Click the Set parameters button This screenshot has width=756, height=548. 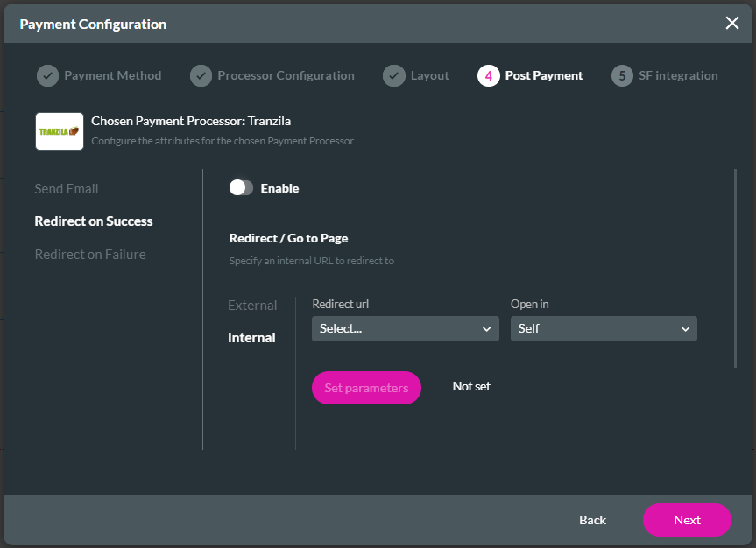[x=366, y=387]
